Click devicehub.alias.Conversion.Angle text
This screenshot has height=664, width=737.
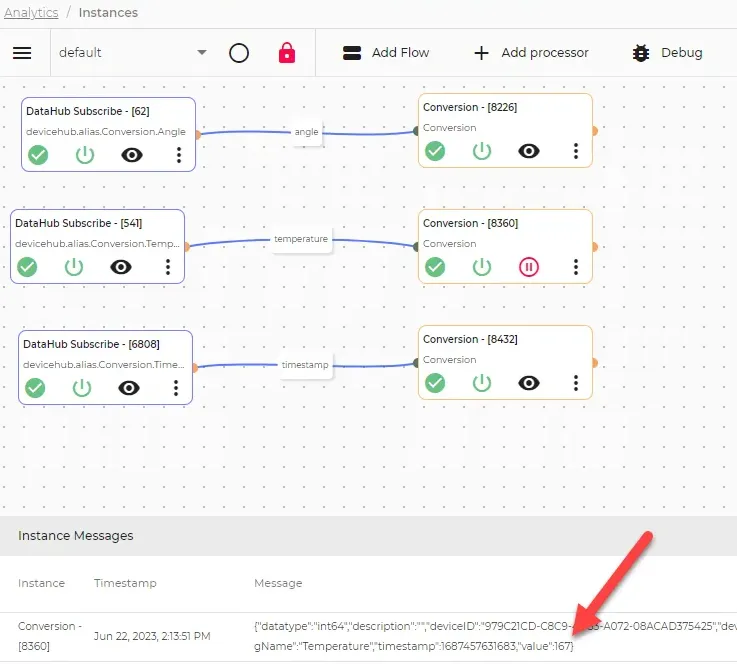106,132
